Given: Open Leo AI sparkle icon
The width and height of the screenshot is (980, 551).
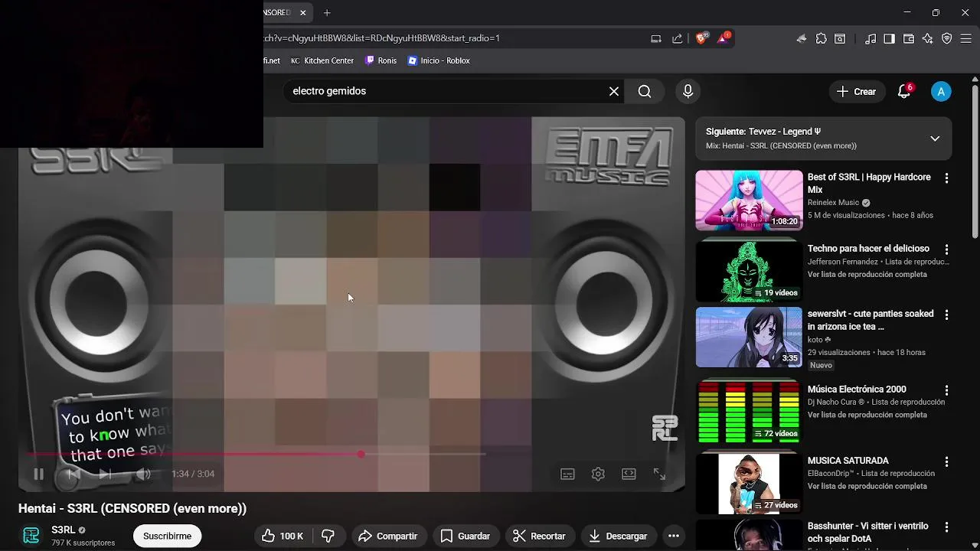Looking at the screenshot, I should coord(928,38).
